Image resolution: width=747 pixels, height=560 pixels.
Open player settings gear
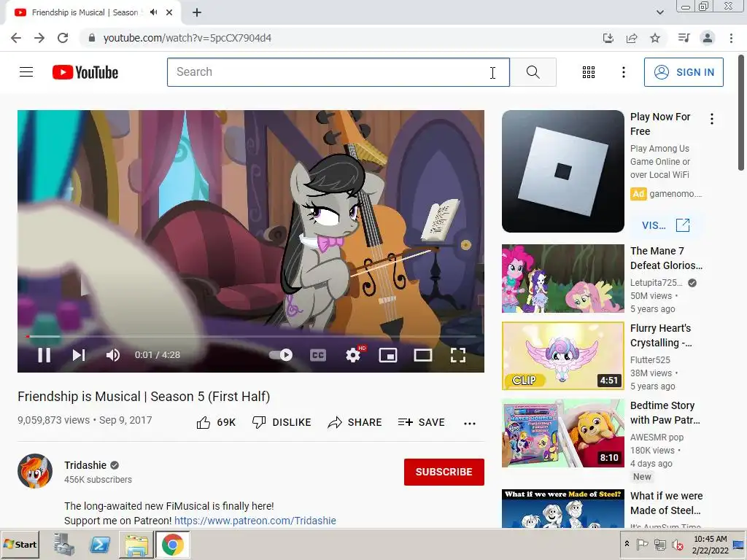tap(353, 355)
